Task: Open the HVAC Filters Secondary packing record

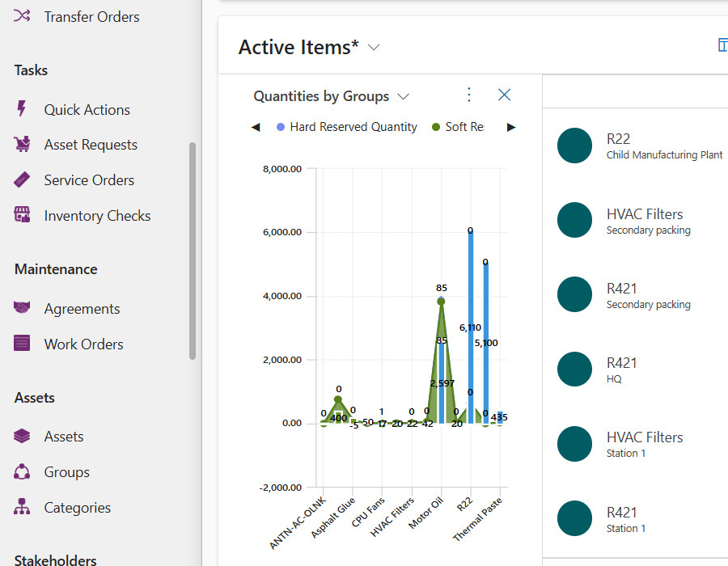Action: point(635,221)
